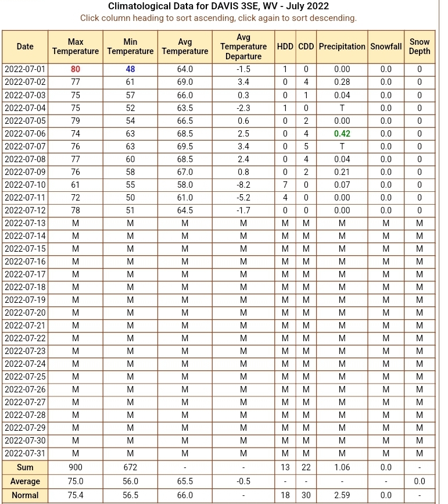Screen dimensions: 448x504
Task: Click red max temperature value 80
Action: pyautogui.click(x=76, y=69)
